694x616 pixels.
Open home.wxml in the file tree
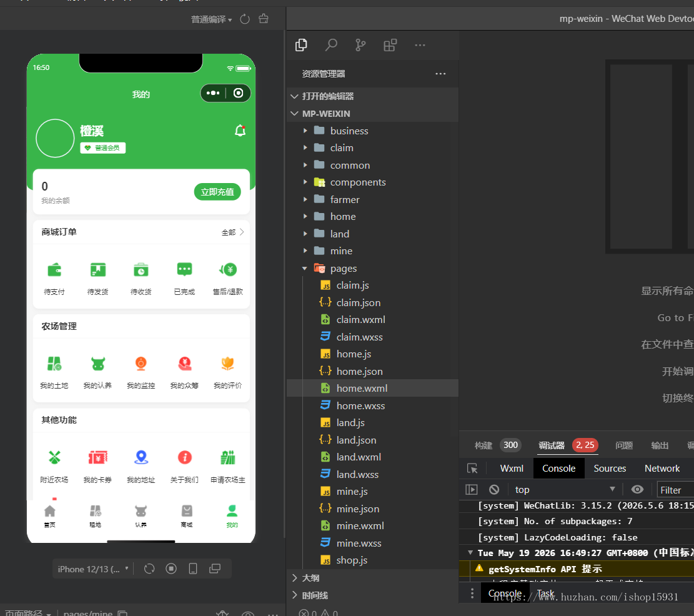pyautogui.click(x=373, y=388)
